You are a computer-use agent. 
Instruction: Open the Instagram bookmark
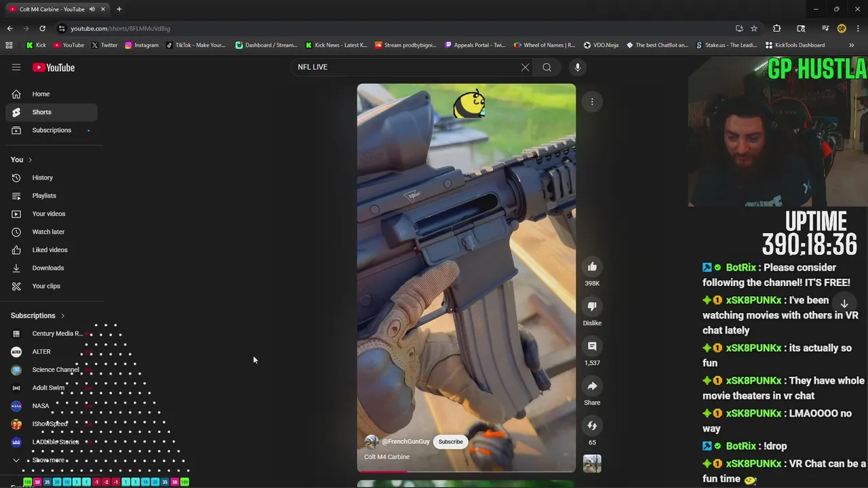141,45
